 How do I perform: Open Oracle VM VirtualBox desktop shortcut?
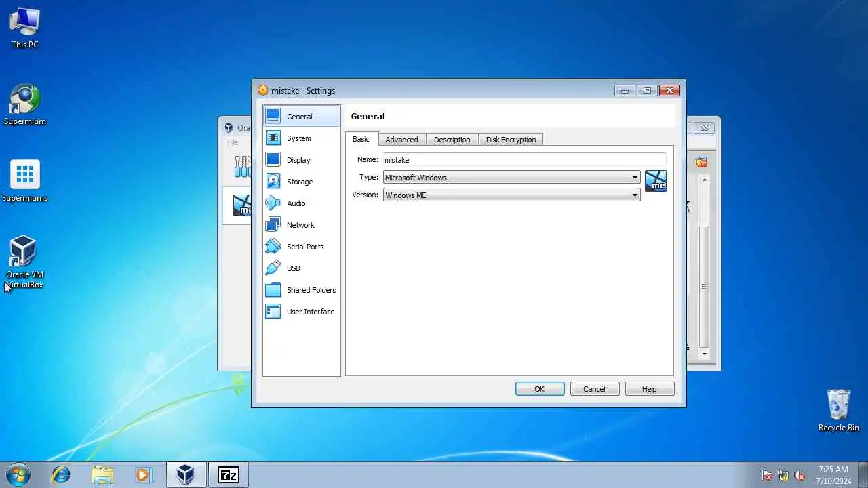pos(25,262)
